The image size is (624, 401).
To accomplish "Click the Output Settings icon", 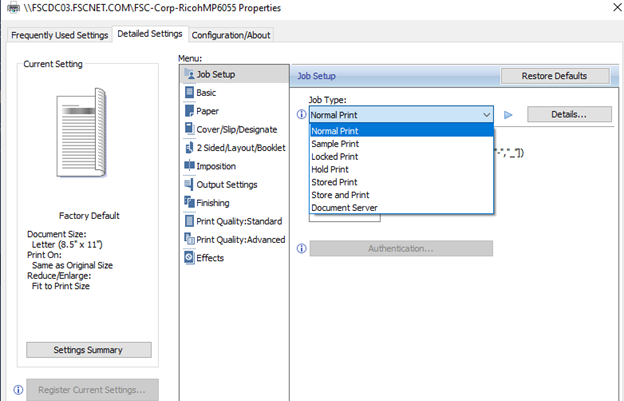I will pyautogui.click(x=189, y=184).
